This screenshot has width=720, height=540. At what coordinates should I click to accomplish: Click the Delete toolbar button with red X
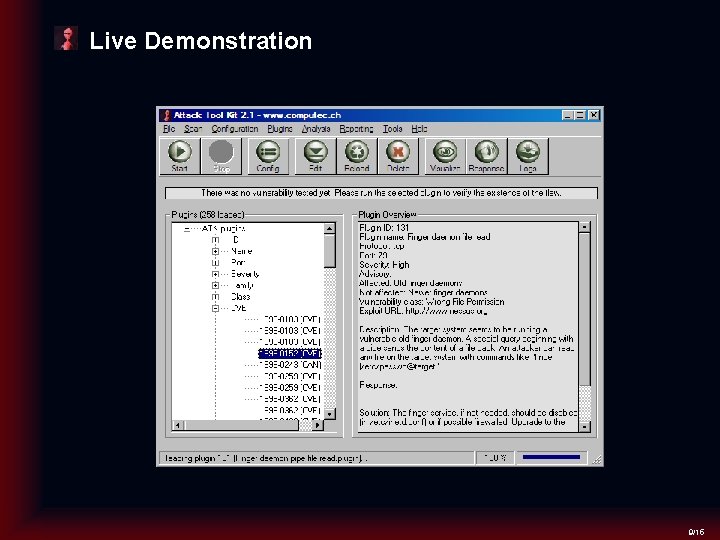click(x=398, y=156)
